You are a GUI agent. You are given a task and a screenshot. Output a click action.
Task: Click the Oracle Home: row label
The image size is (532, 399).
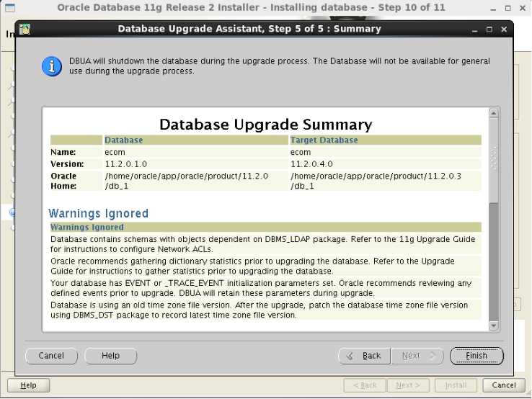click(x=63, y=181)
